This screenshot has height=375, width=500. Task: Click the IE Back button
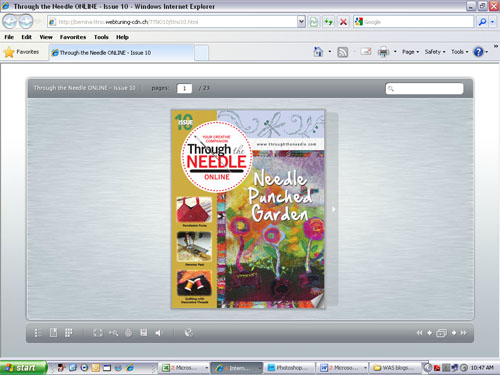[x=10, y=22]
